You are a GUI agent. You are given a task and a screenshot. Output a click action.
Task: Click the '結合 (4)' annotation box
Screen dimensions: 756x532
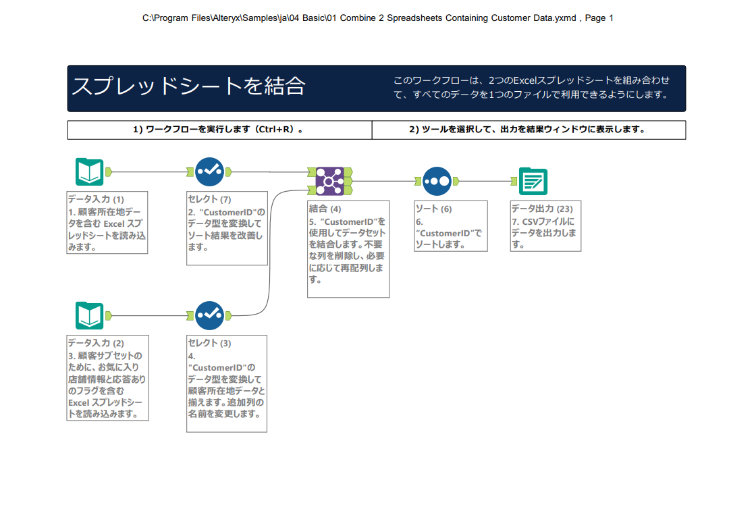[x=348, y=249]
